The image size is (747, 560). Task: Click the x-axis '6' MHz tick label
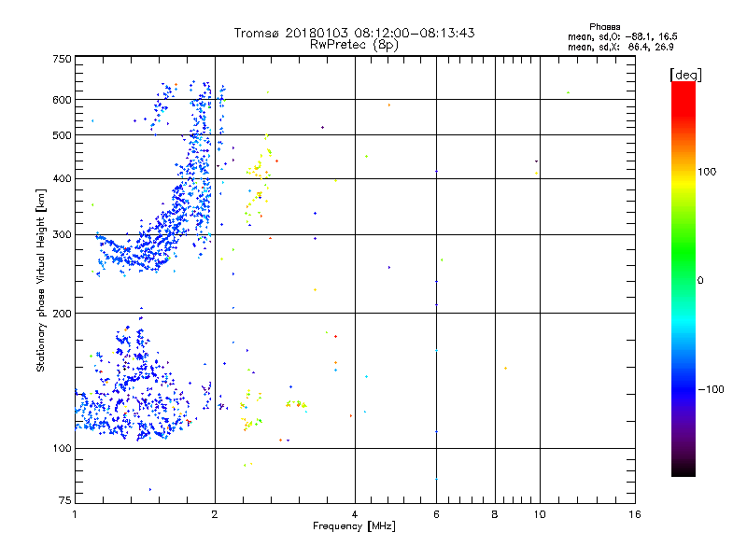click(x=437, y=514)
